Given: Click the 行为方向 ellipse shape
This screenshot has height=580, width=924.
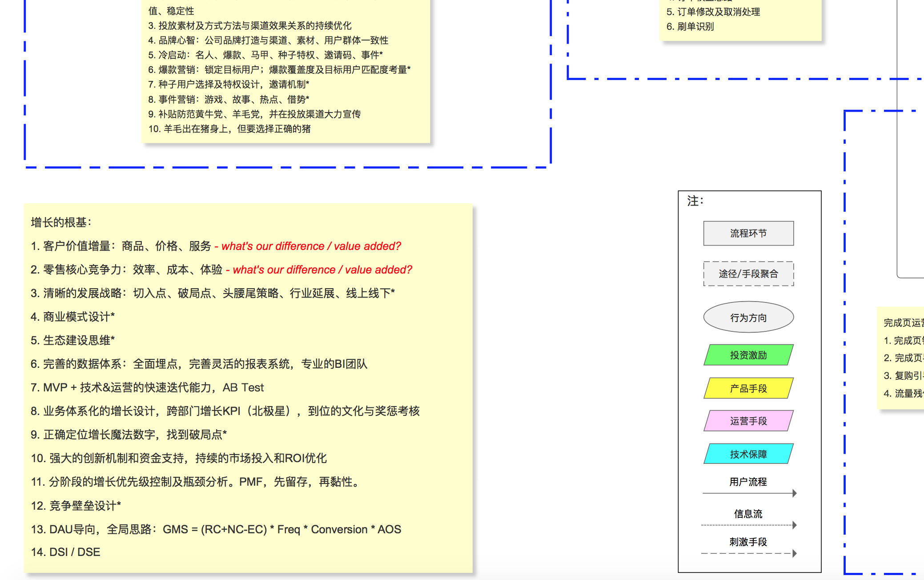Looking at the screenshot, I should tap(748, 317).
